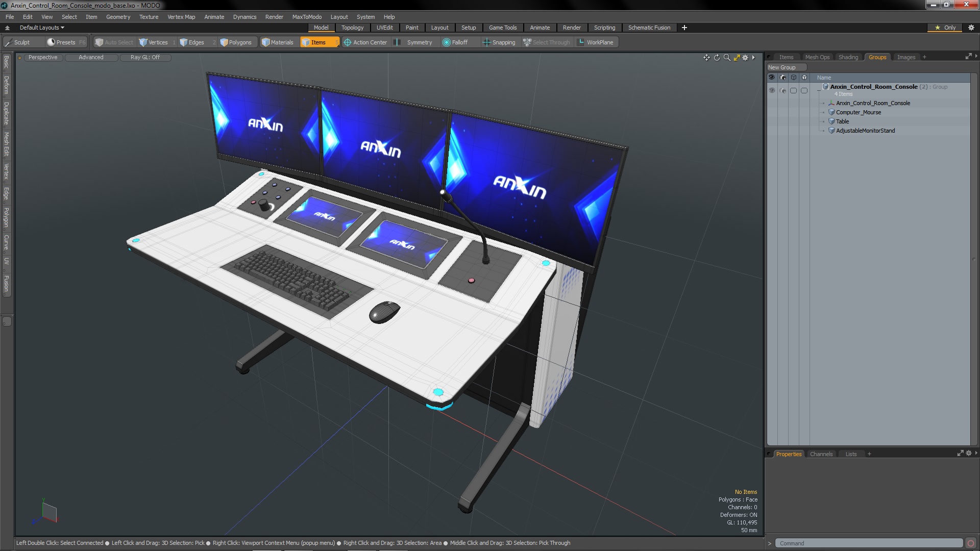
Task: Open the Action Center tool
Action: click(x=365, y=42)
